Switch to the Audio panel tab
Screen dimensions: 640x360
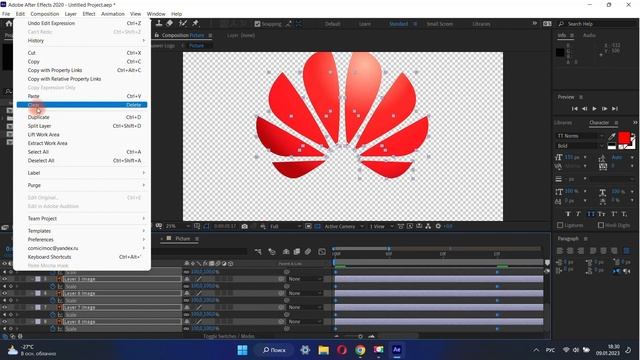pyautogui.click(x=589, y=36)
